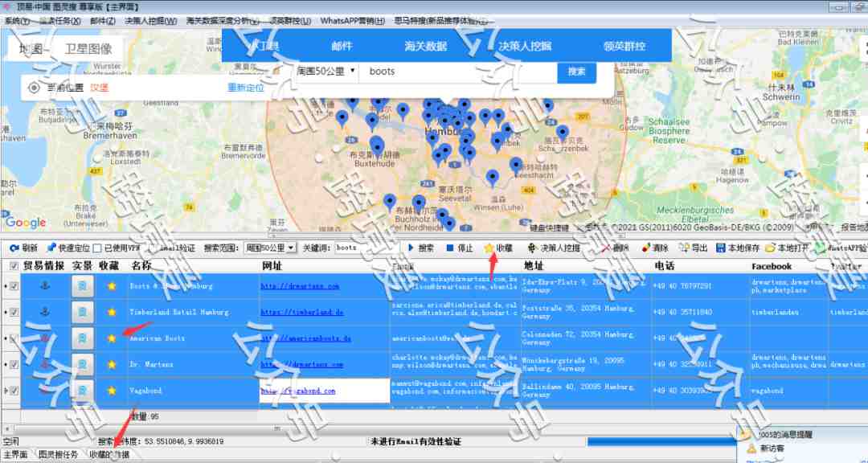Open the 系统 menu

click(17, 21)
